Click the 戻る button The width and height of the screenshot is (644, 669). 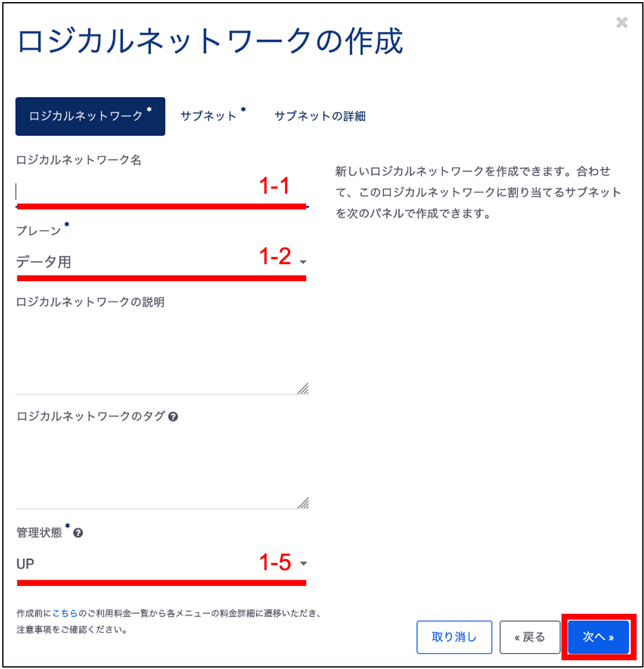pos(530,637)
